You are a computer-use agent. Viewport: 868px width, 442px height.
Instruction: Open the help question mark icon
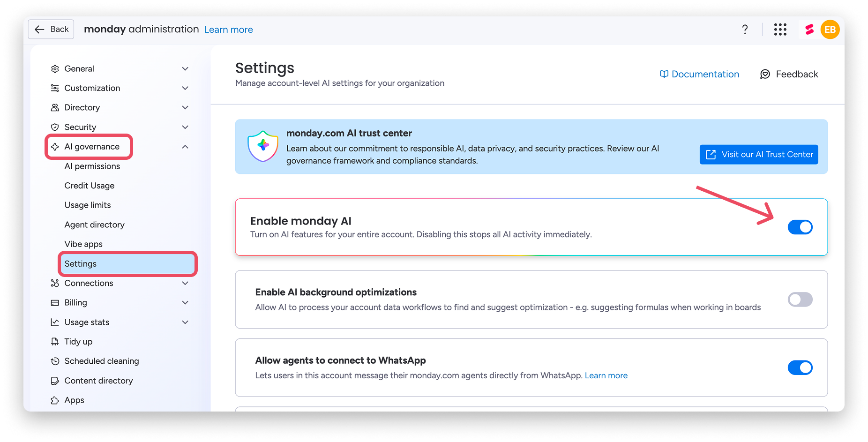745,30
